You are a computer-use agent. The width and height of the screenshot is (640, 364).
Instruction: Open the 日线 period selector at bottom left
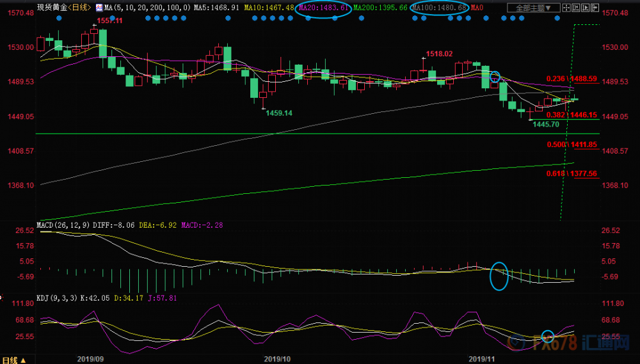[x=13, y=360]
